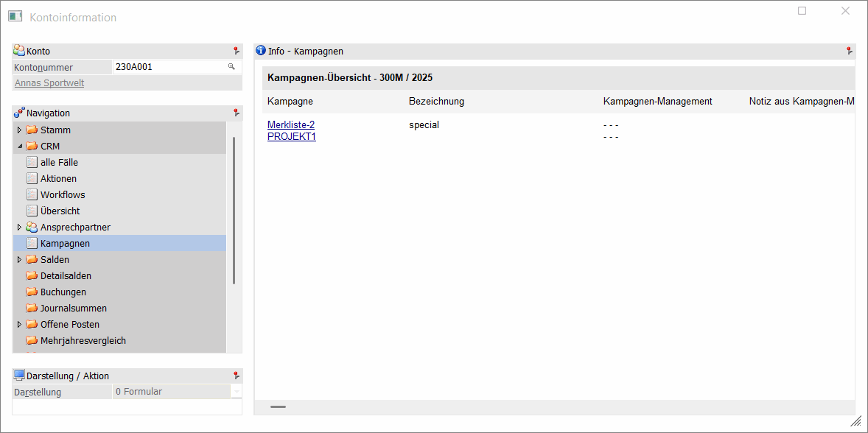Open the Darstellung dropdown arrow
The image size is (868, 433).
pos(237,392)
